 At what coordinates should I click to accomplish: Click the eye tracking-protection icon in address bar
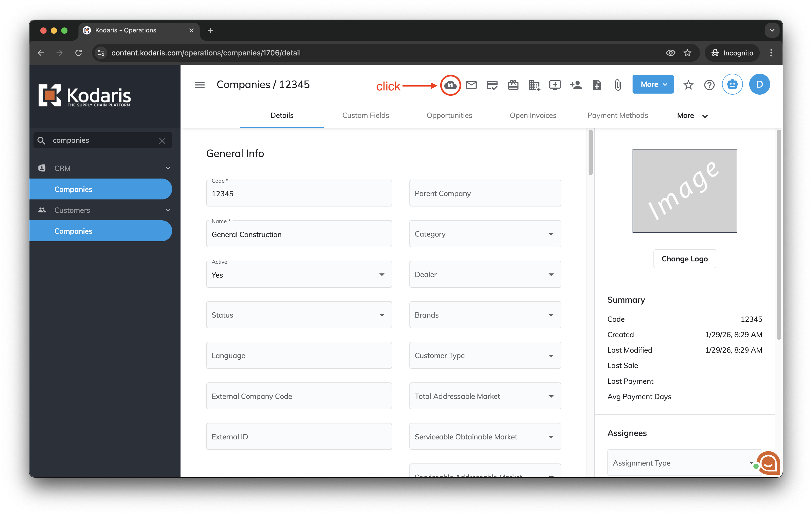point(670,53)
